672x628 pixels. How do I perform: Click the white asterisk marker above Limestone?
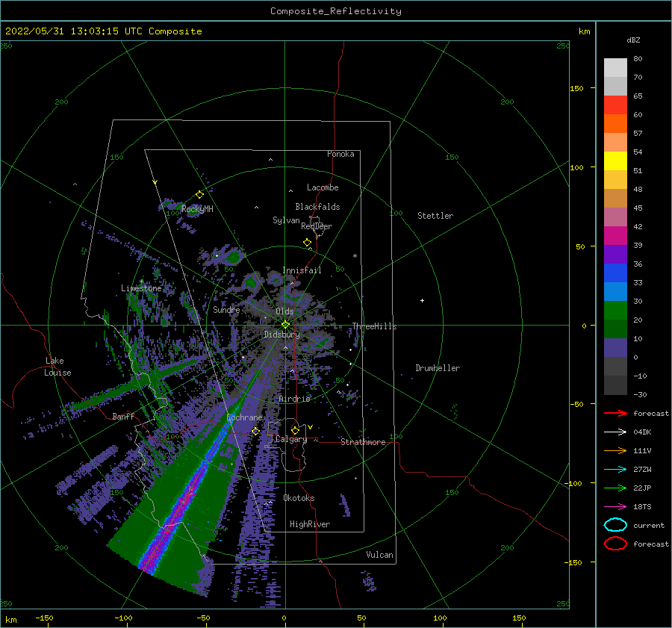click(141, 282)
